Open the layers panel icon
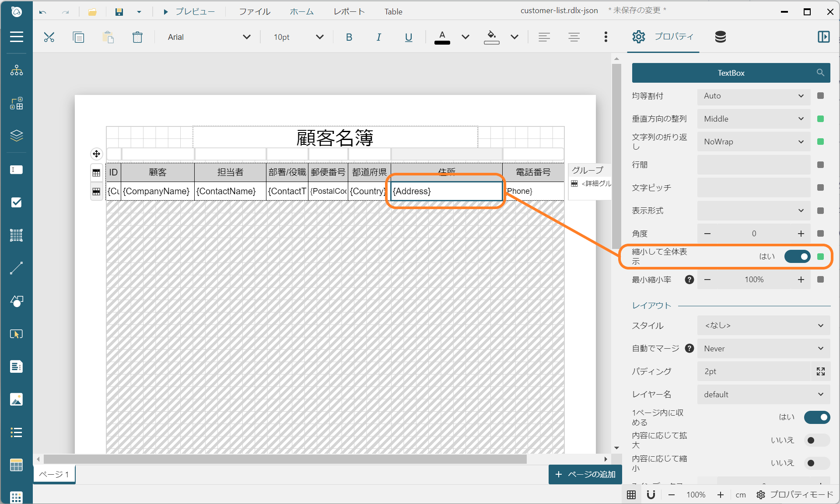The width and height of the screenshot is (840, 504). tap(16, 136)
